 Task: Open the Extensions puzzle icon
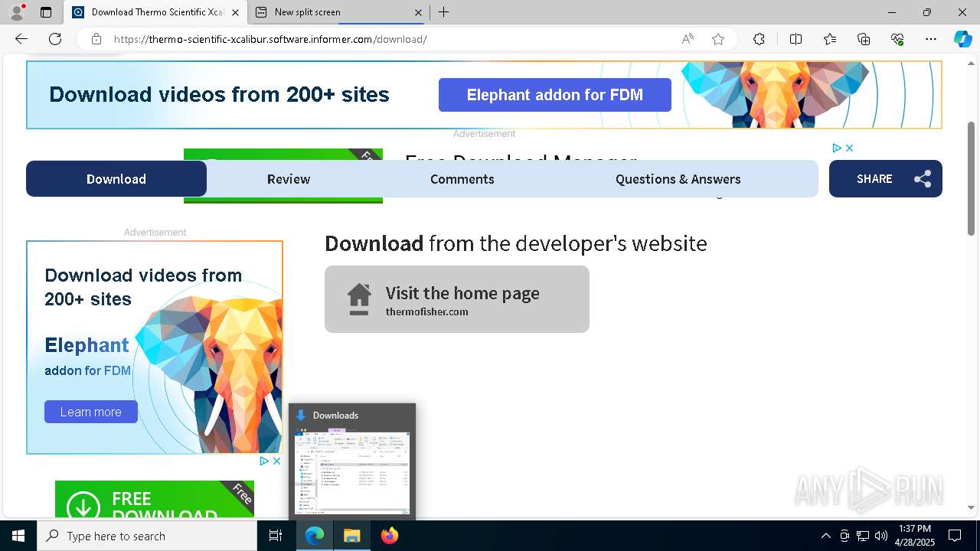759,39
